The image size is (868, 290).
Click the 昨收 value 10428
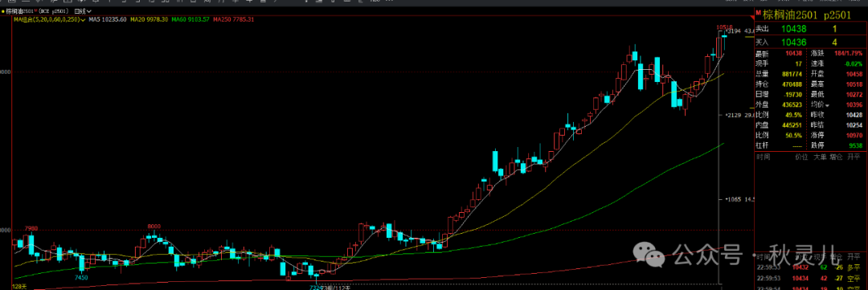(x=854, y=115)
